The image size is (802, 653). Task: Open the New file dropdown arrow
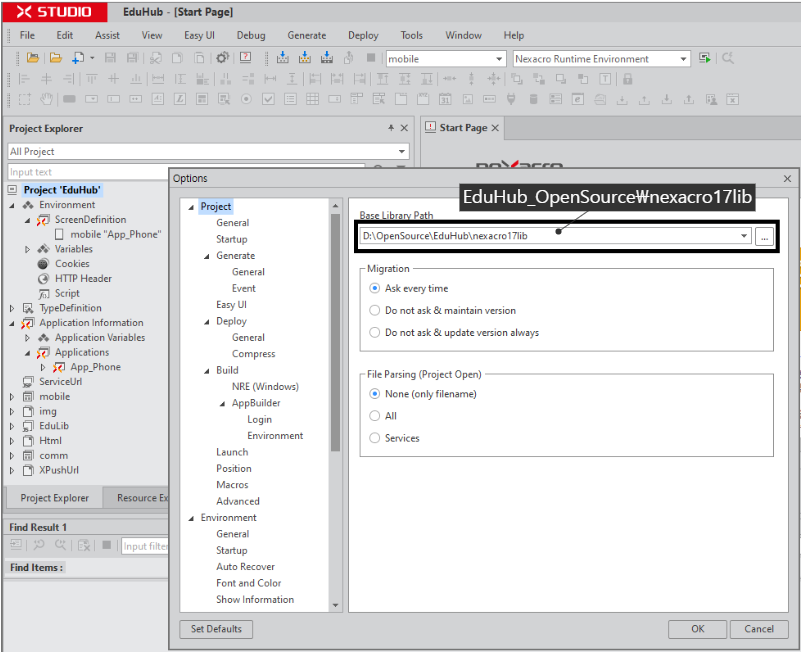(x=93, y=58)
